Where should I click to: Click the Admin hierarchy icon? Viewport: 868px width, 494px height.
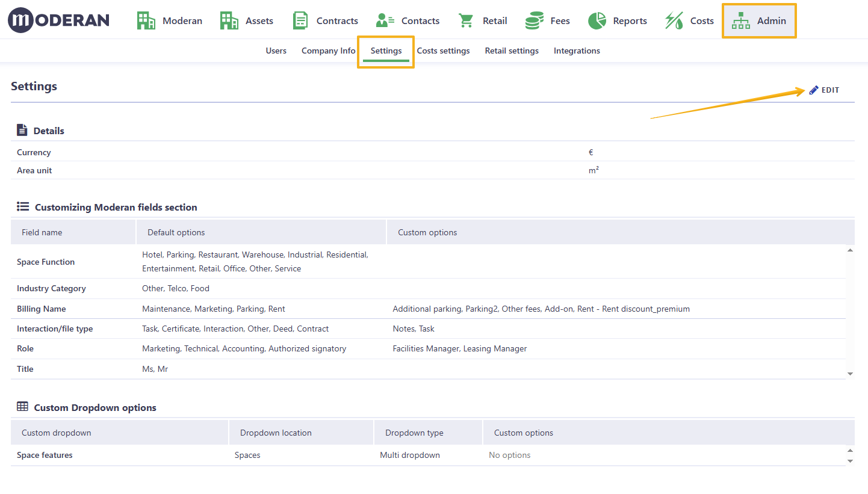pyautogui.click(x=741, y=20)
